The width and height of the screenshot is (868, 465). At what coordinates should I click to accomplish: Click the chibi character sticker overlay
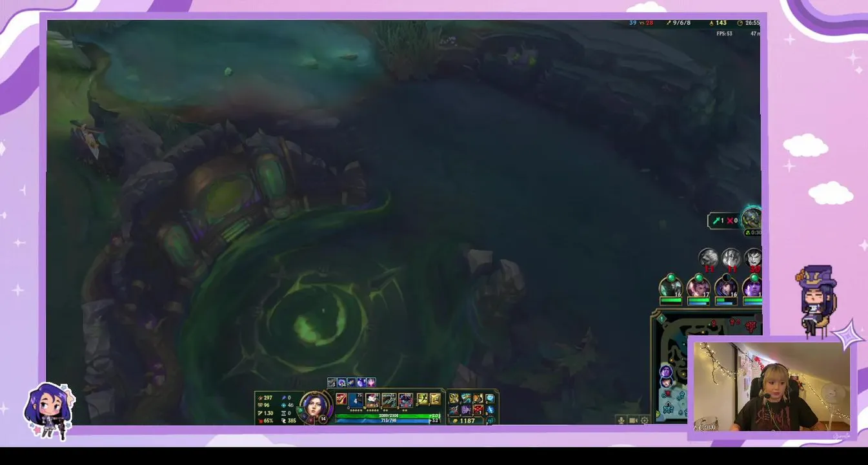[x=50, y=410]
